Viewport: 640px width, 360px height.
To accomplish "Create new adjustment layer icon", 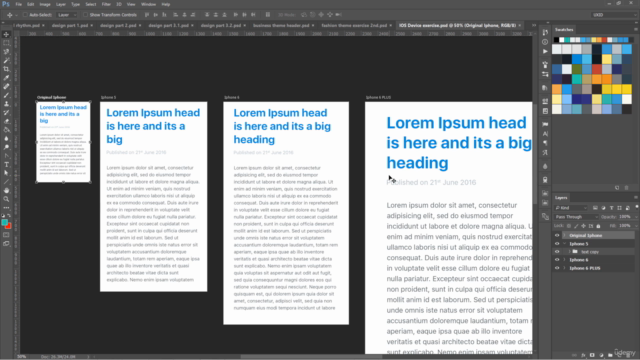I will [601, 355].
